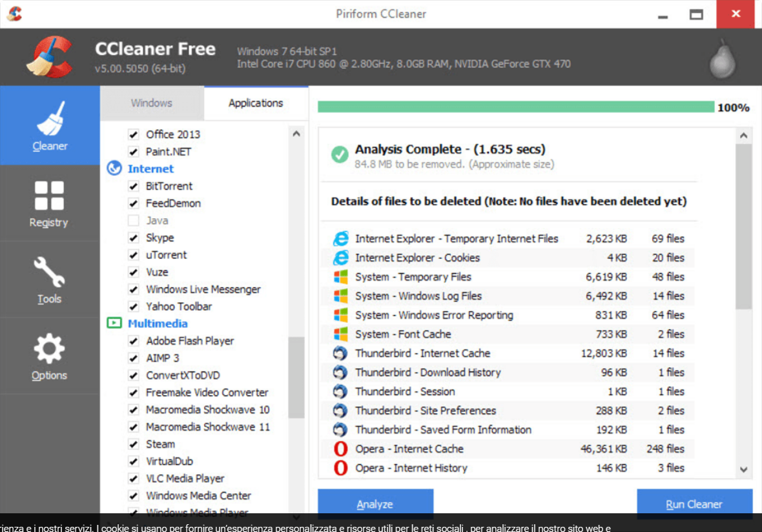This screenshot has height=532, width=762.
Task: Open the Registry section
Action: click(x=50, y=203)
